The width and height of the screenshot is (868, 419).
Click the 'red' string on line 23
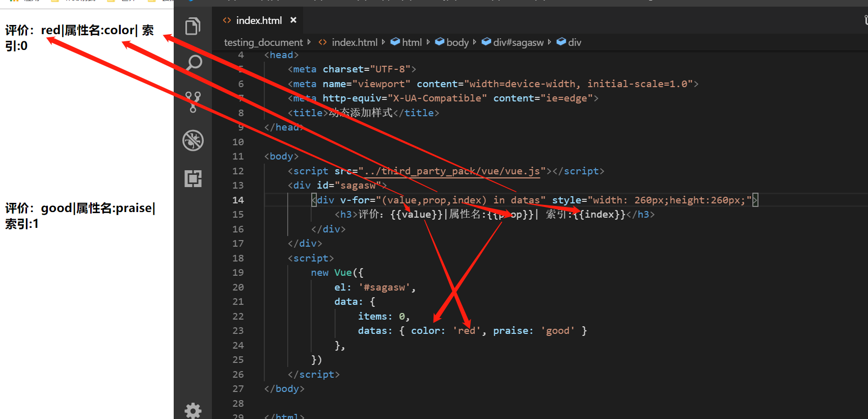point(467,330)
